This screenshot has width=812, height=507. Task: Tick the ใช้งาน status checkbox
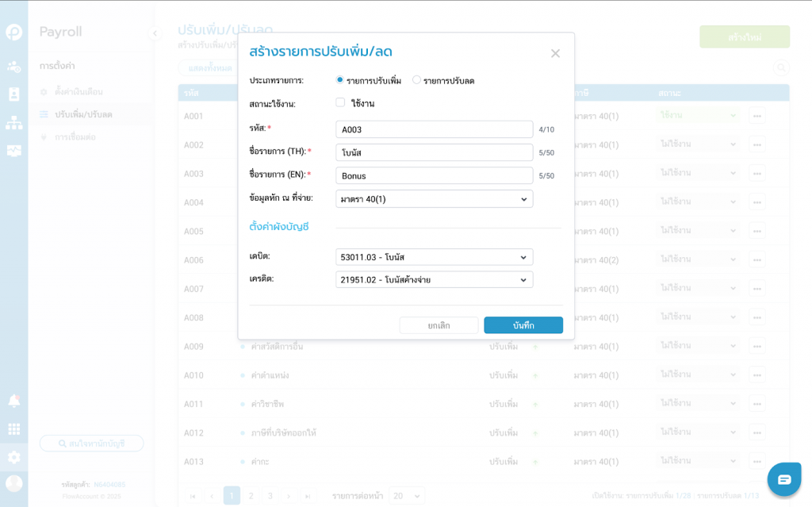click(340, 103)
